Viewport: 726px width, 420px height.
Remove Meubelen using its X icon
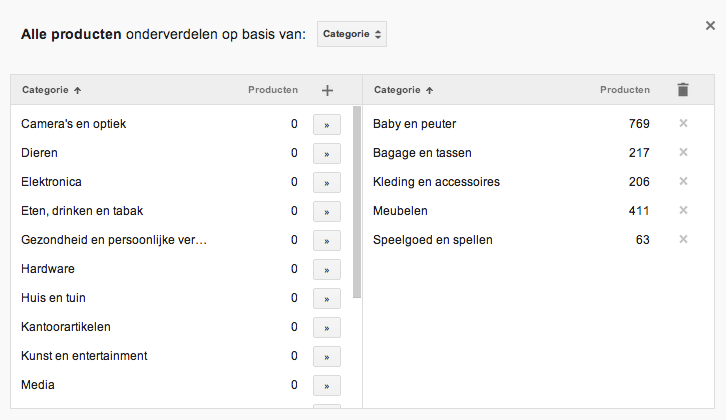(683, 210)
